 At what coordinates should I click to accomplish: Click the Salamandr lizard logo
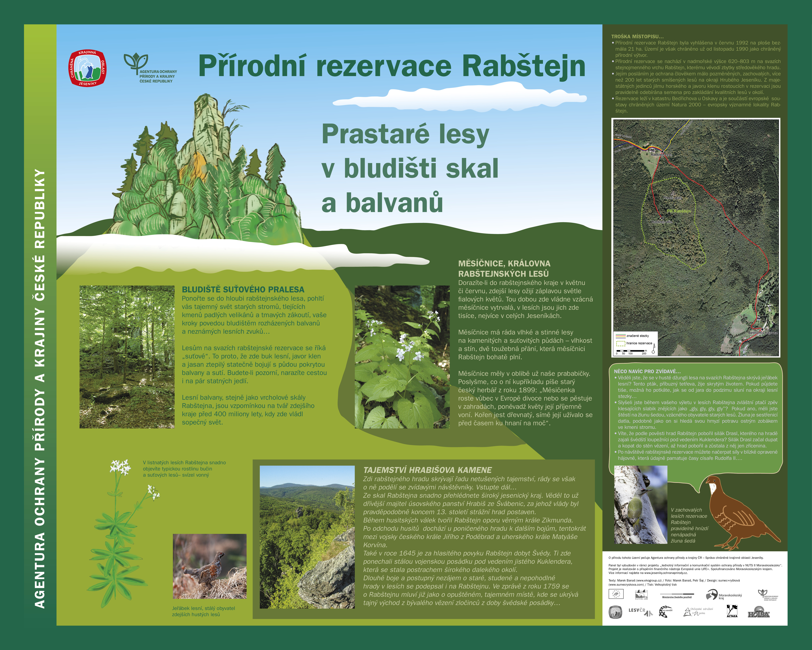point(665,612)
